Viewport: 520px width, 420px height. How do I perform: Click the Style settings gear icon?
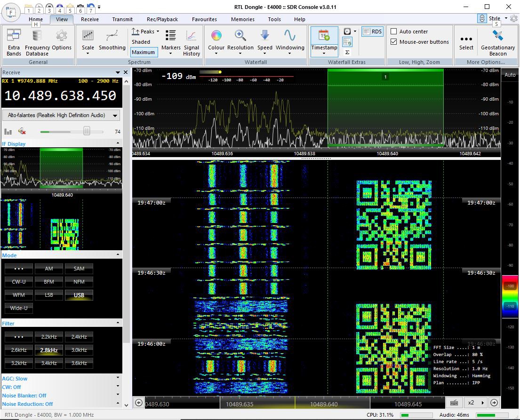tap(514, 18)
